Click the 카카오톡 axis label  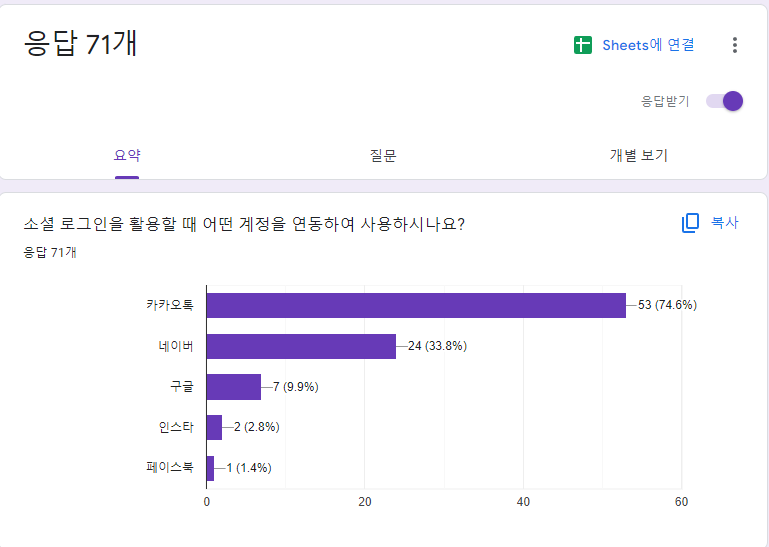pyautogui.click(x=170, y=305)
